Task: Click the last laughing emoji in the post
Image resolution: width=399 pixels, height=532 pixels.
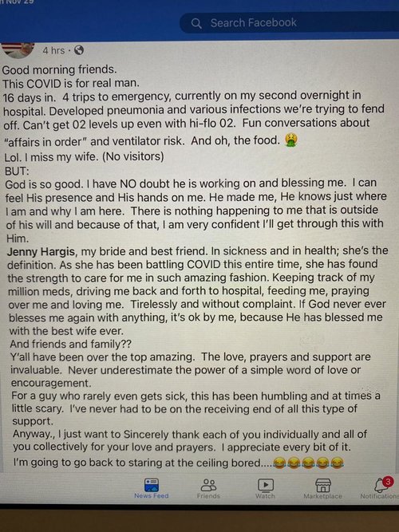Action: click(x=337, y=463)
